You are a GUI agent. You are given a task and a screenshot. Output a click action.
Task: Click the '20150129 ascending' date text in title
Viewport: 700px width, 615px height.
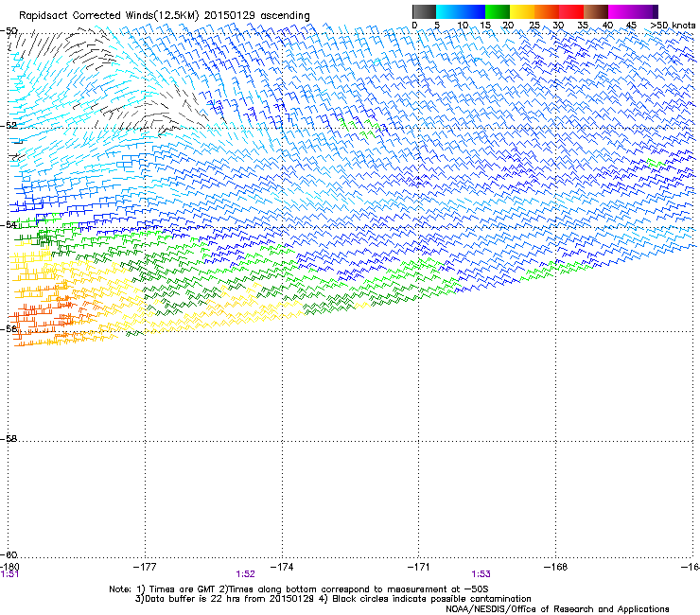coord(256,16)
